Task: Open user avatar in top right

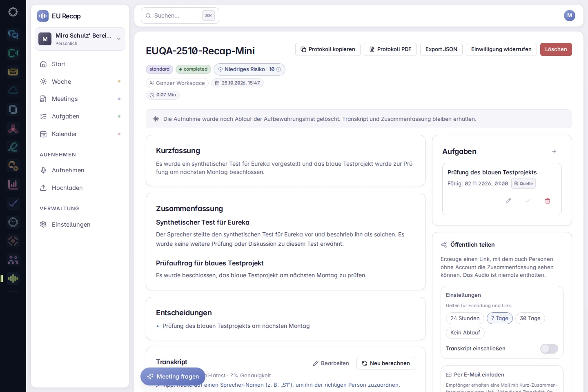Action: click(570, 16)
